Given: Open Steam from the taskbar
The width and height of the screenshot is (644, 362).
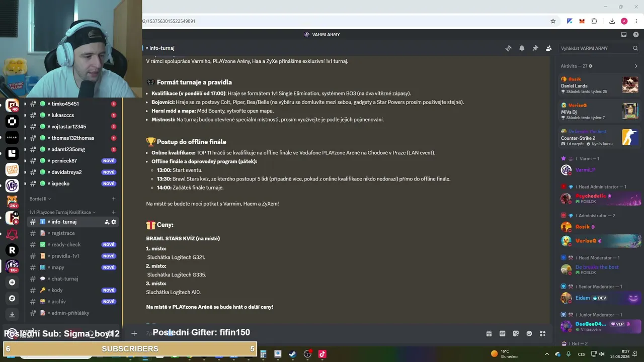Looking at the screenshot, I should coord(292,354).
